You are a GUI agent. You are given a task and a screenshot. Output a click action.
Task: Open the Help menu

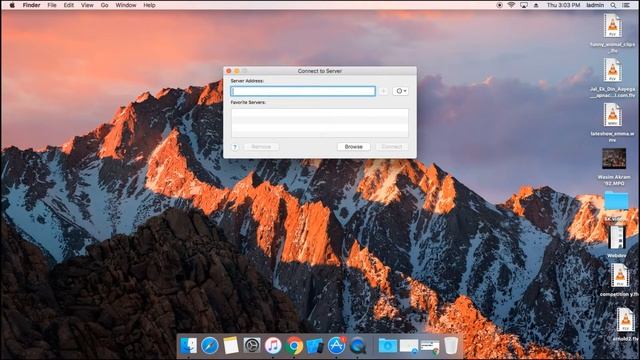click(149, 5)
